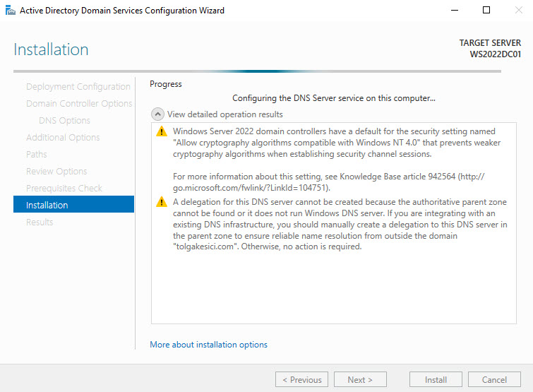Click the Progress label

click(x=166, y=84)
